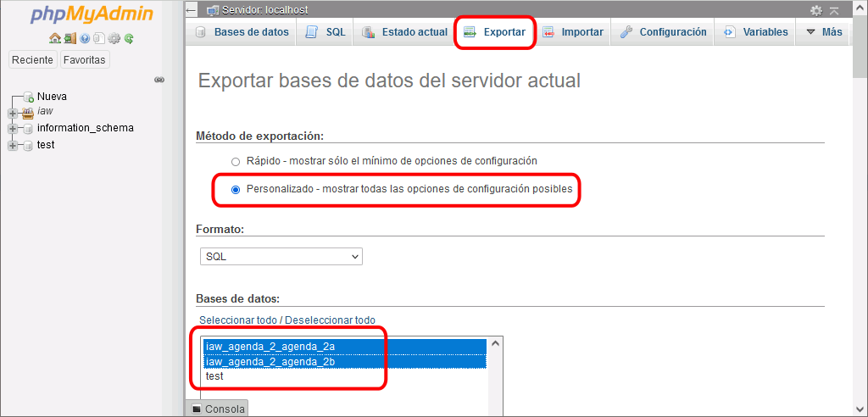This screenshot has width=868, height=417.
Task: Open phpMyAdmin documentation help icon
Action: click(x=85, y=39)
